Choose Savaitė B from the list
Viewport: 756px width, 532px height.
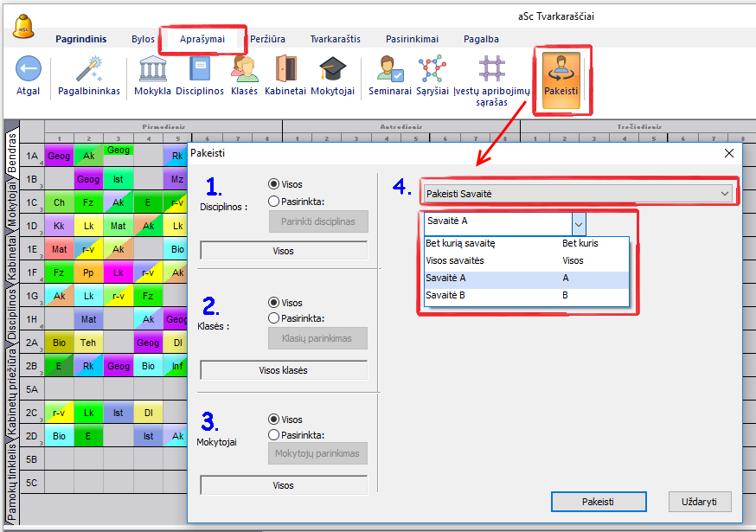[446, 296]
